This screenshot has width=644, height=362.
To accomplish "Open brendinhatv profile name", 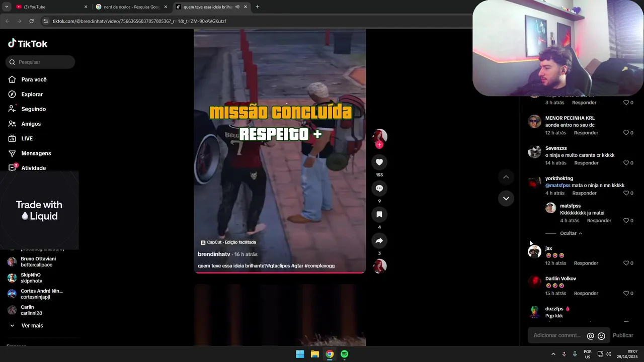I will click(x=214, y=254).
